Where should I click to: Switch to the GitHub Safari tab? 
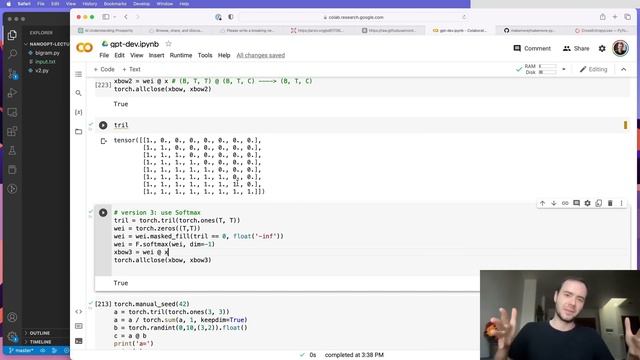530,31
